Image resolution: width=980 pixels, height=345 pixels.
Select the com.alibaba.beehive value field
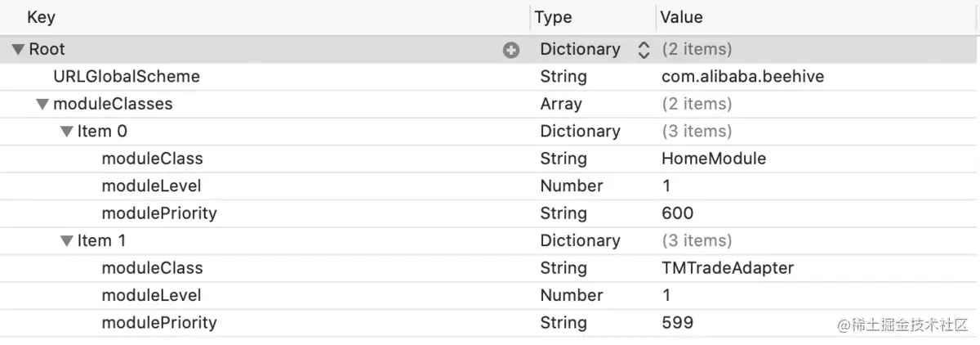tap(742, 77)
